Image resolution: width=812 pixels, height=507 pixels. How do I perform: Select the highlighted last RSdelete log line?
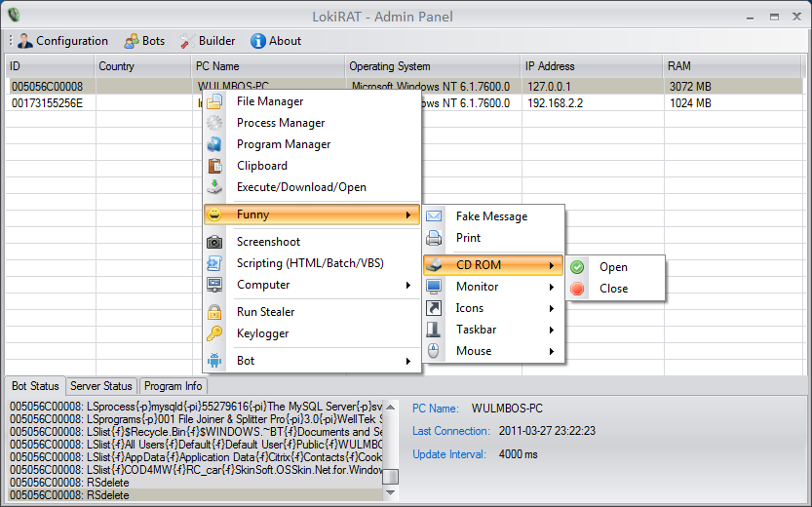(196, 495)
